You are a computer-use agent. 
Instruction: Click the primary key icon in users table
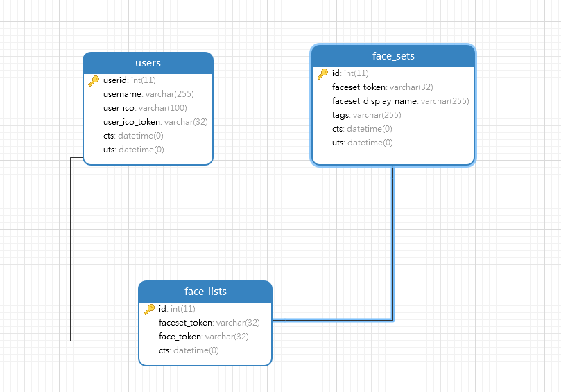click(x=94, y=80)
